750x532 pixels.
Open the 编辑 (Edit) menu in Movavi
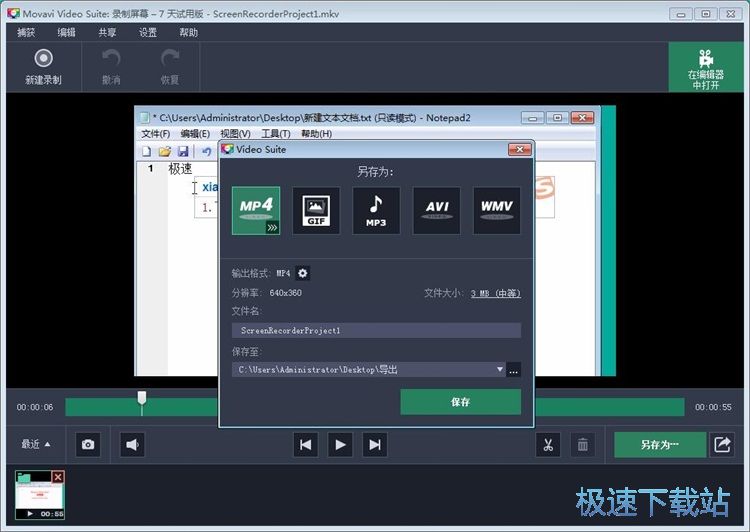tap(66, 33)
